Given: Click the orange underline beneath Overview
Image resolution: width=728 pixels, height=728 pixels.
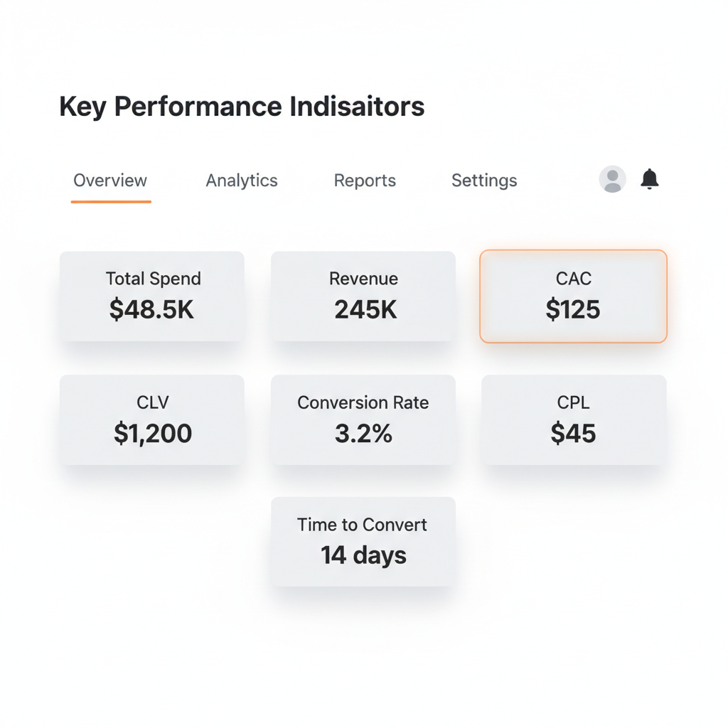Looking at the screenshot, I should [x=111, y=201].
